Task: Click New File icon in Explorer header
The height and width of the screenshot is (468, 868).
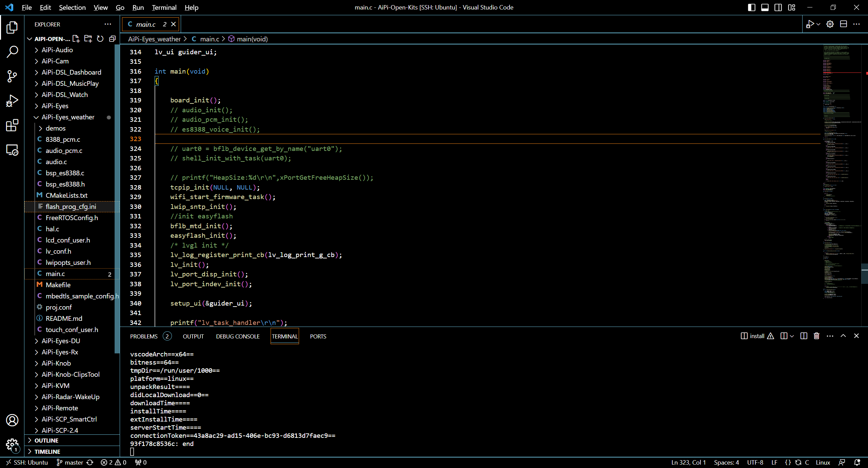Action: pos(76,39)
